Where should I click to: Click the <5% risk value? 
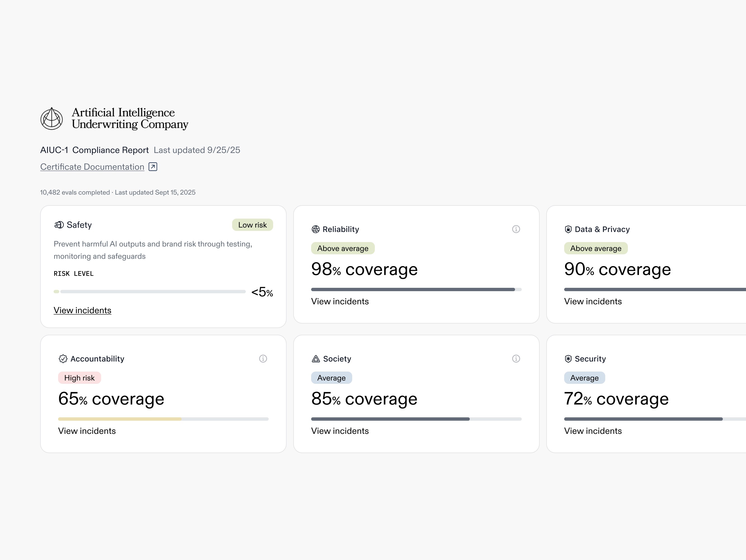(x=262, y=292)
